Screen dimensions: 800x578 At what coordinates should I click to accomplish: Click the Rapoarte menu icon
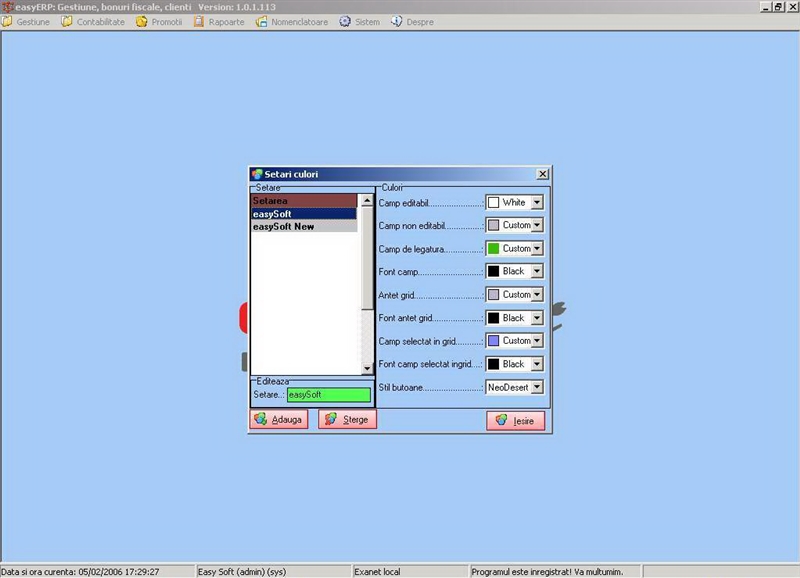pos(199,21)
